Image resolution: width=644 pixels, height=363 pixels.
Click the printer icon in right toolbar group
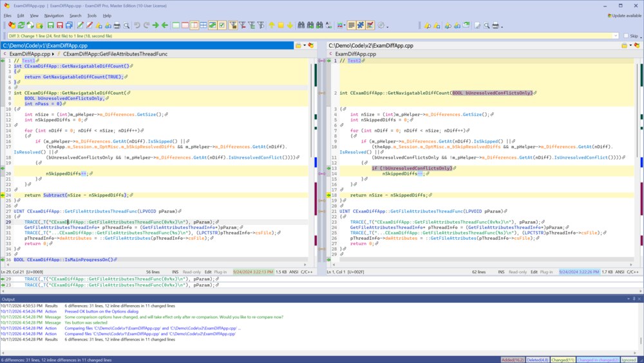(496, 26)
